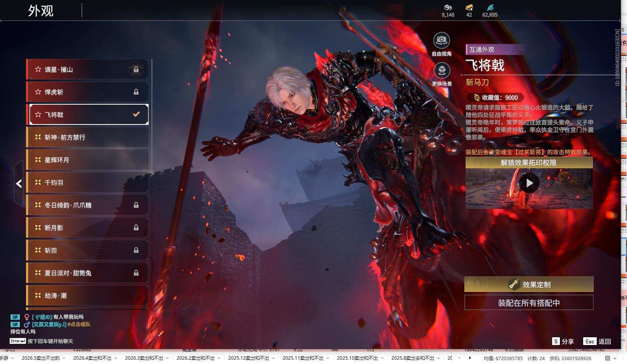Screen dimensions: 627x364
Task: Open the 2026.5卖出不出的 sheet tab
Action: (41, 358)
